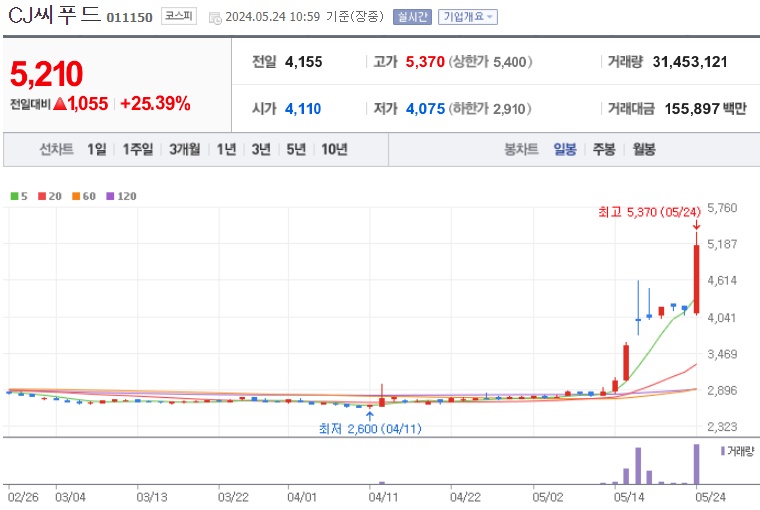The width and height of the screenshot is (760, 510).
Task: Select the 1일 line chart tab
Action: 96,149
